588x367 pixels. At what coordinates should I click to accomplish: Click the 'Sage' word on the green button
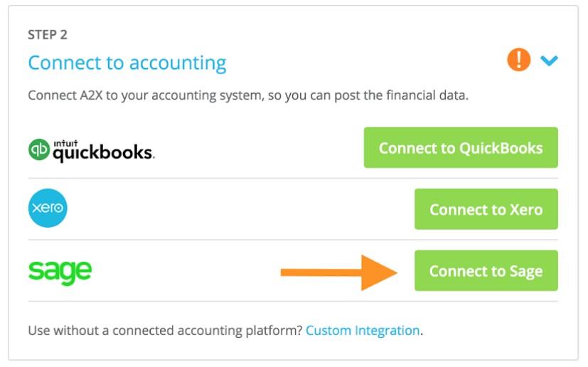coord(525,271)
